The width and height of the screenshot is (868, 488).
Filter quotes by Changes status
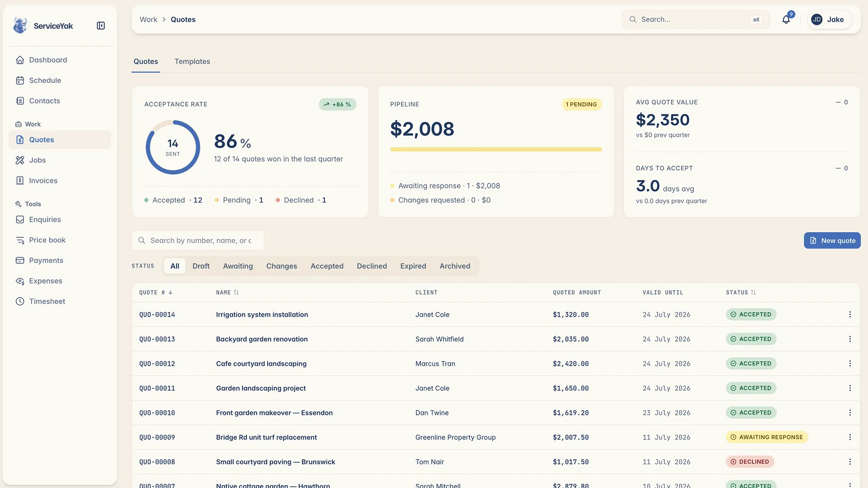(281, 266)
